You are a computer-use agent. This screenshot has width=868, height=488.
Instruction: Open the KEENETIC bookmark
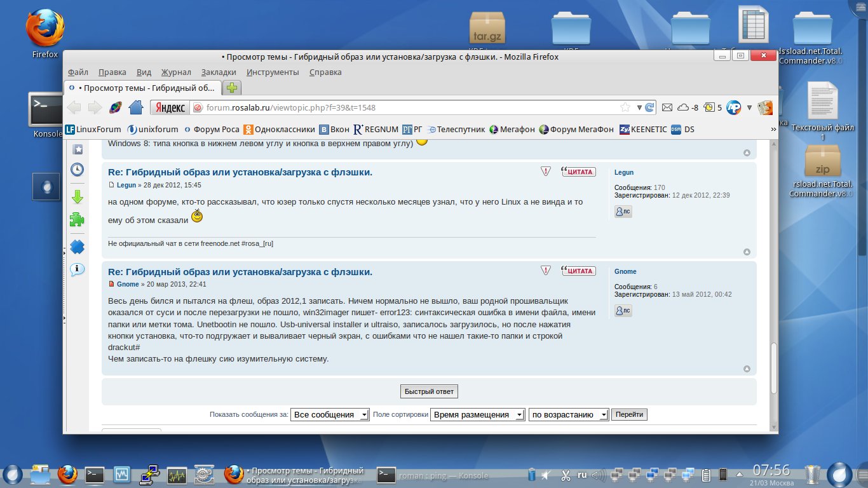pos(643,129)
